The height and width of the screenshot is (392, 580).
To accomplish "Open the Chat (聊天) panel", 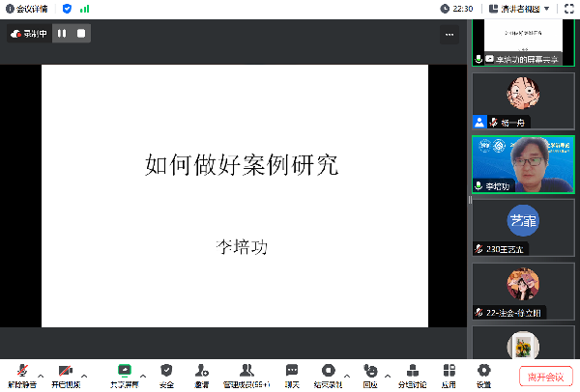I will click(x=292, y=372).
